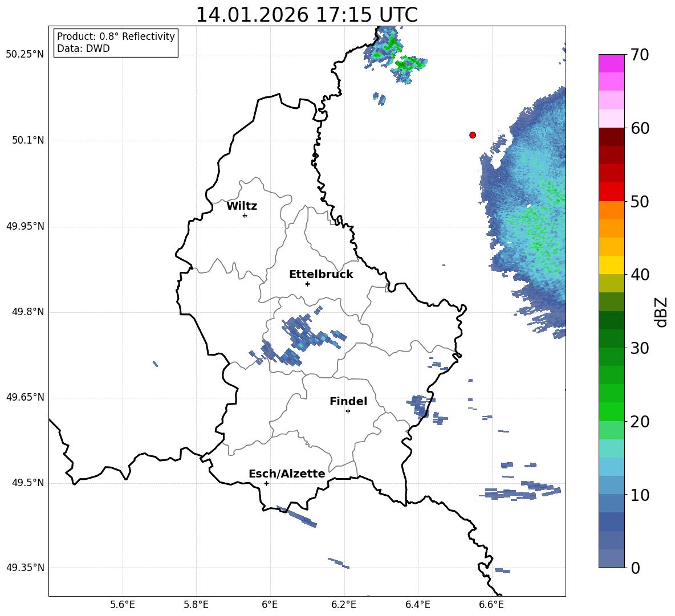Viewport: 675px width, 616px height.
Task: Select the Ettelbruck city label
Action: coord(321,275)
